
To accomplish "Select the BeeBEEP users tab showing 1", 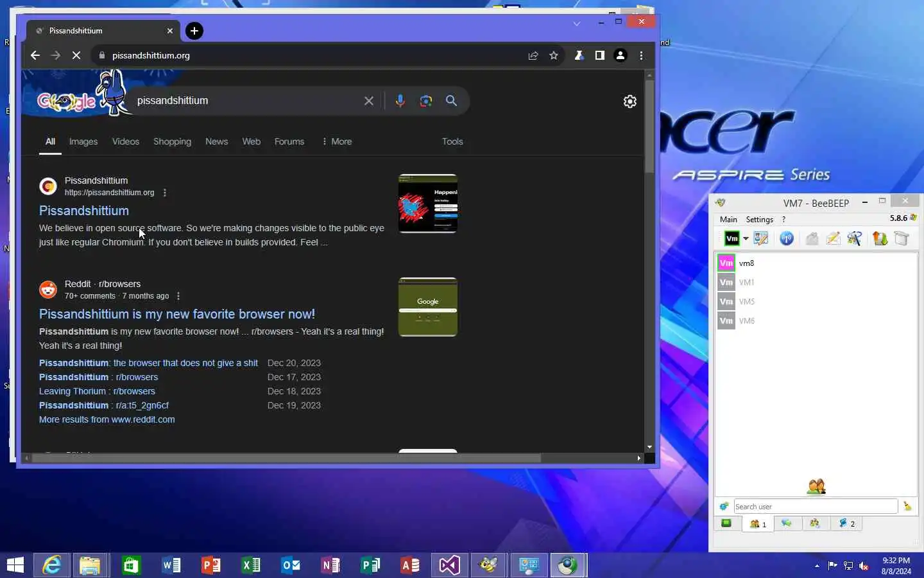I will pyautogui.click(x=758, y=524).
